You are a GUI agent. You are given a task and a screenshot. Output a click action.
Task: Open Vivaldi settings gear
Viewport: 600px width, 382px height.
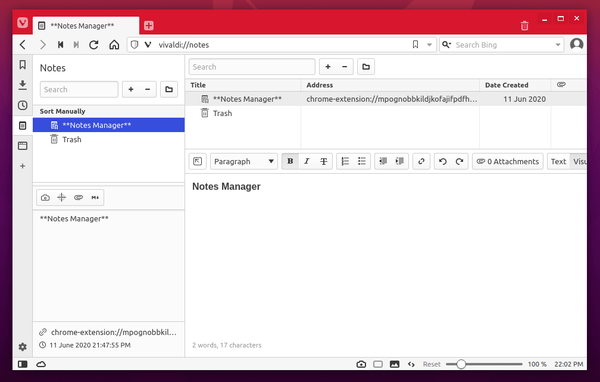click(x=23, y=347)
